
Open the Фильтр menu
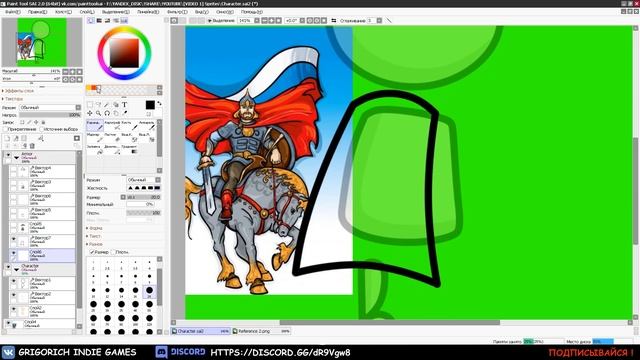(x=177, y=12)
